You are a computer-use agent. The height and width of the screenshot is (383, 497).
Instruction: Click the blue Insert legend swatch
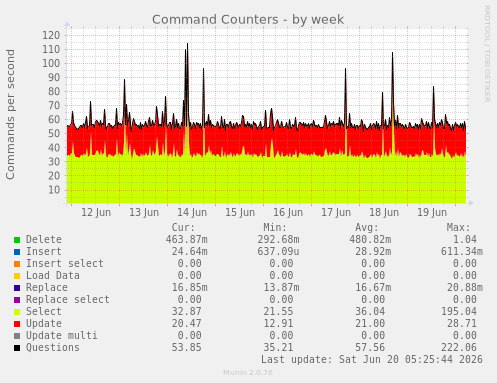tap(17, 252)
